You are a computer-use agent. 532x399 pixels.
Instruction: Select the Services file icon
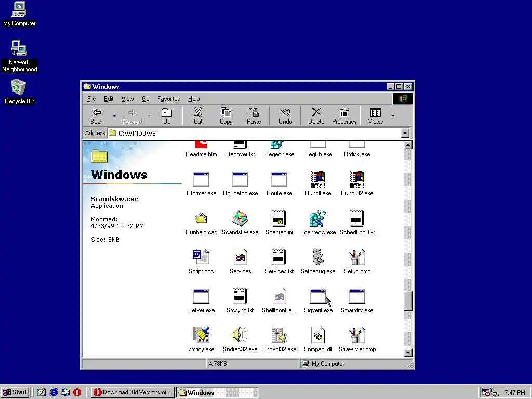240,257
